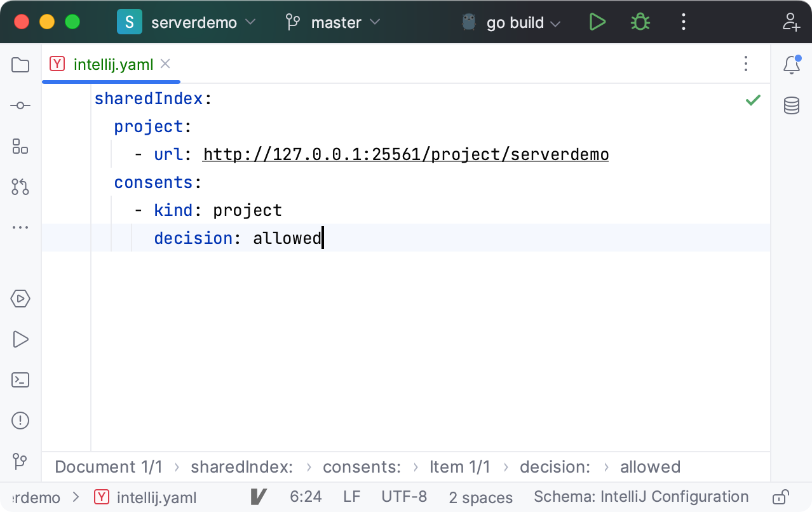Show the Database tool window
Screen dimensions: 812x512
pyautogui.click(x=791, y=105)
